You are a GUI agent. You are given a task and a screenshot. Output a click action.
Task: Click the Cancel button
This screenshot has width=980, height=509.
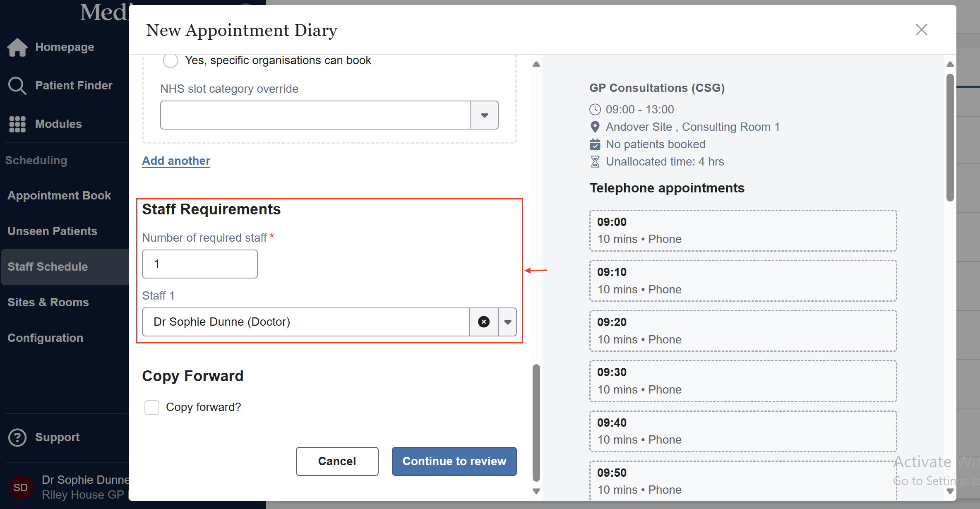click(x=337, y=461)
